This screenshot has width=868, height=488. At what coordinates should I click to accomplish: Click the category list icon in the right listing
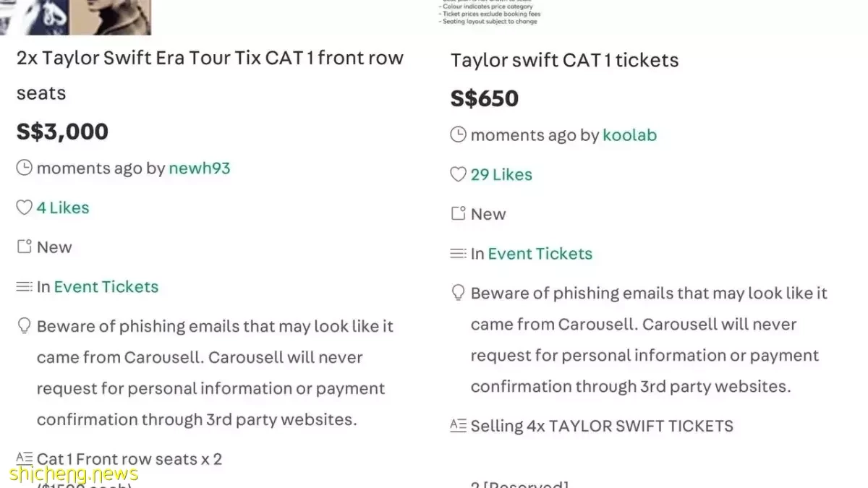[458, 253]
